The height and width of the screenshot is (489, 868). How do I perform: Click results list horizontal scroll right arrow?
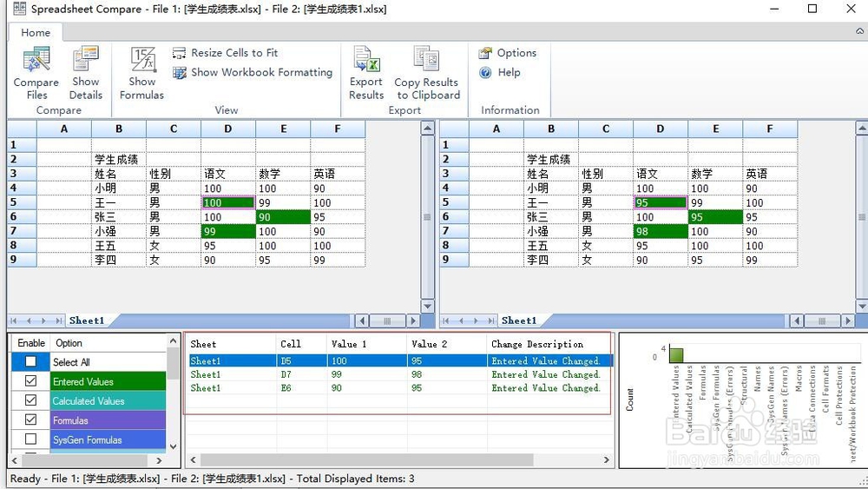coord(606,459)
